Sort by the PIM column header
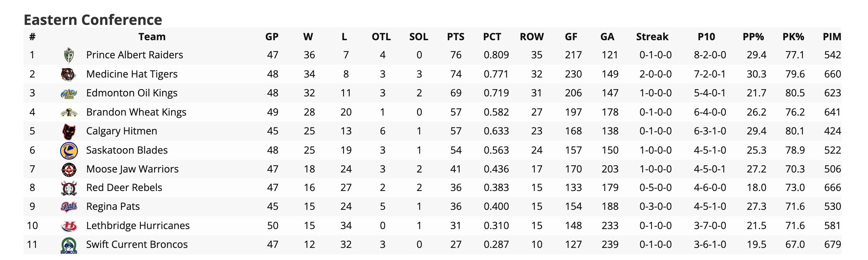 (x=832, y=37)
